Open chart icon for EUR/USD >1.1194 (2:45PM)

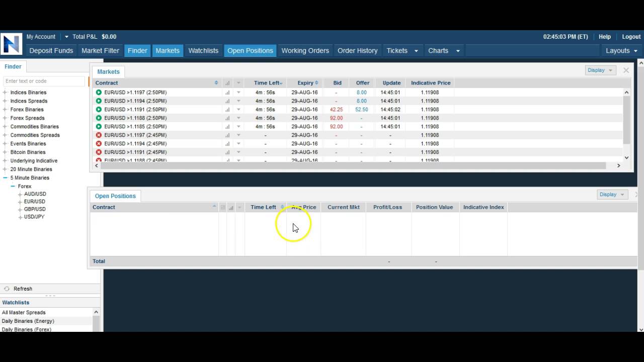click(x=227, y=144)
